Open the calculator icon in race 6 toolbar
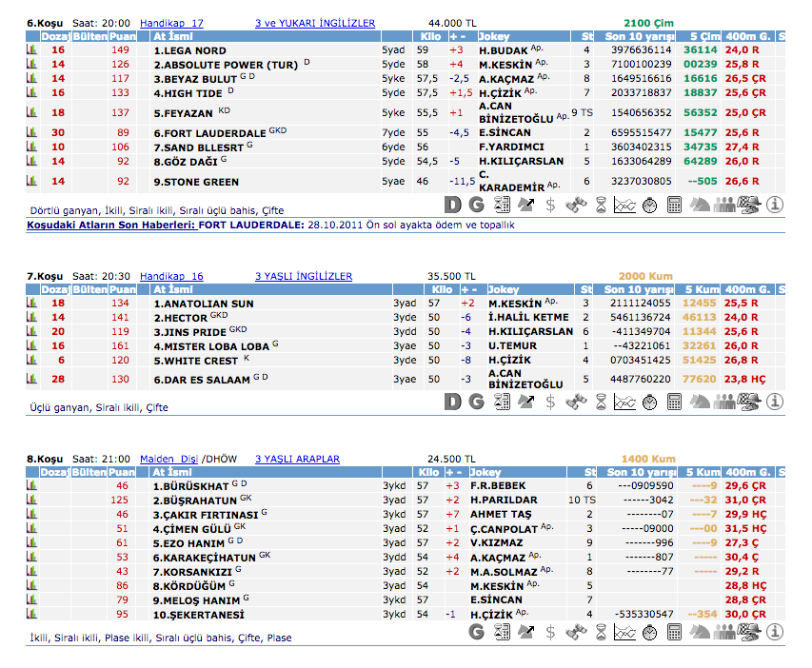The width and height of the screenshot is (812, 668). click(673, 205)
